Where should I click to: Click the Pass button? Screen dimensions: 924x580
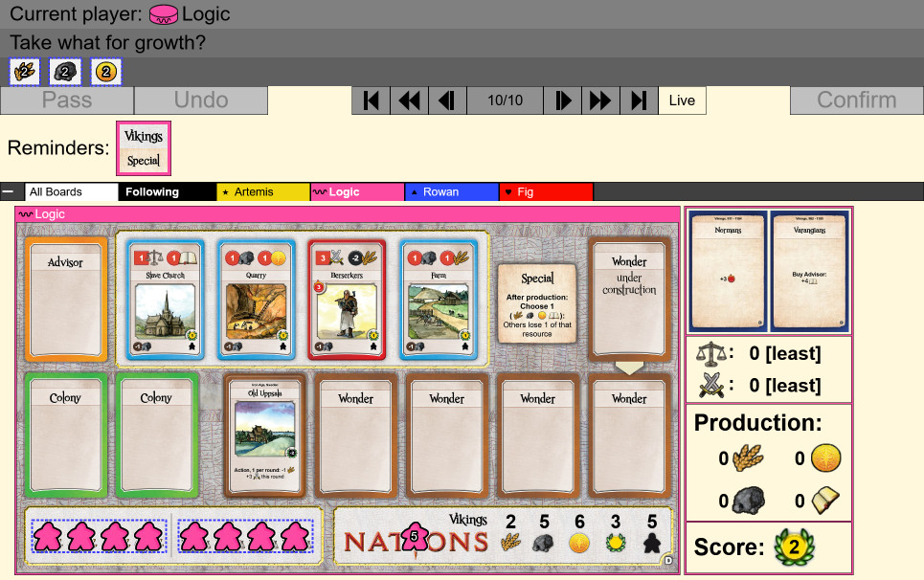tap(67, 100)
